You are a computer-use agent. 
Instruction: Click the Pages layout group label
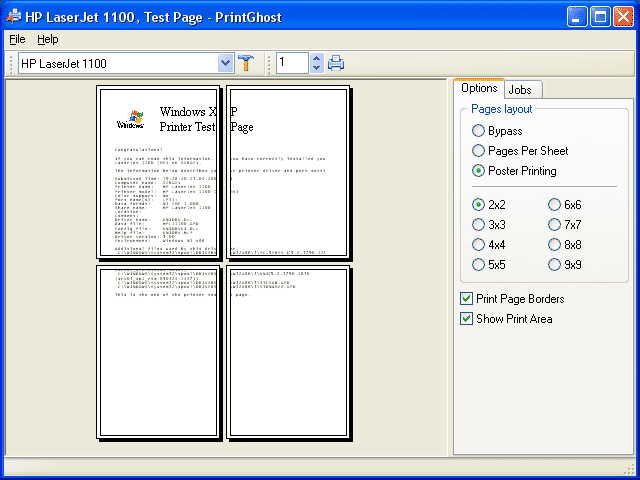pos(502,109)
